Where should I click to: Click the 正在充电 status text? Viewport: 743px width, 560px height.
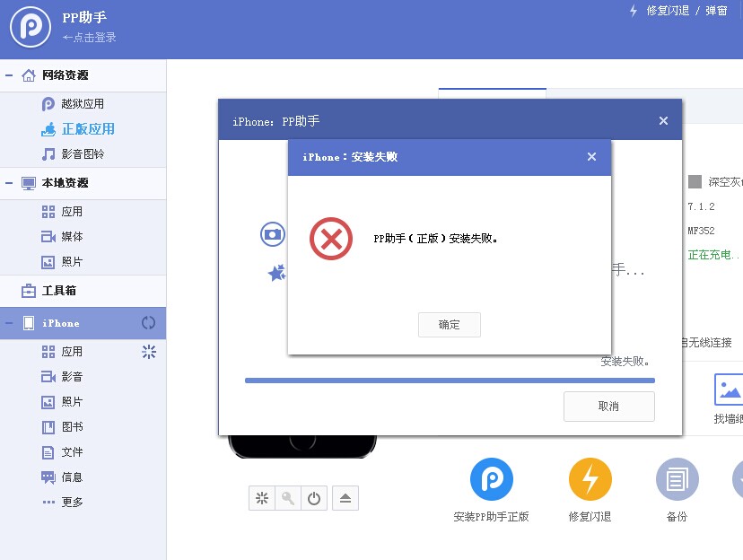(x=713, y=255)
